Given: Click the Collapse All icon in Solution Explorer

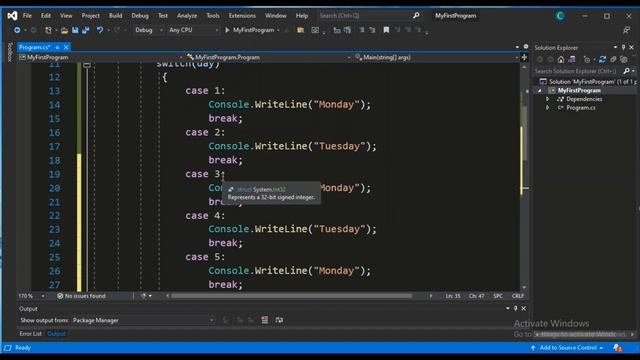Looking at the screenshot, I should [613, 60].
